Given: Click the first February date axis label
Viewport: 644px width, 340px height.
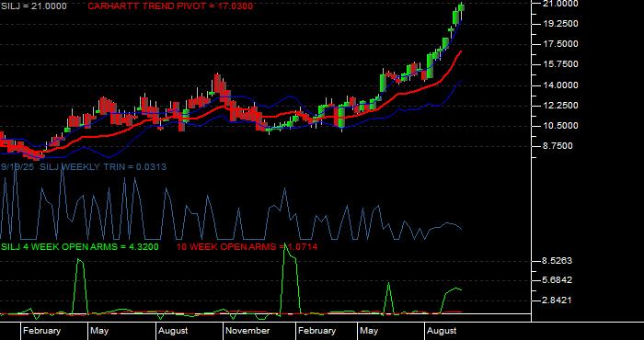Looking at the screenshot, I should point(41,331).
